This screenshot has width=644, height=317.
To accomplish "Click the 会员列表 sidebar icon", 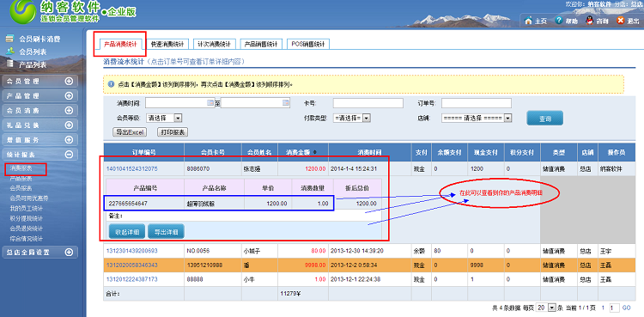I will pyautogui.click(x=10, y=52).
